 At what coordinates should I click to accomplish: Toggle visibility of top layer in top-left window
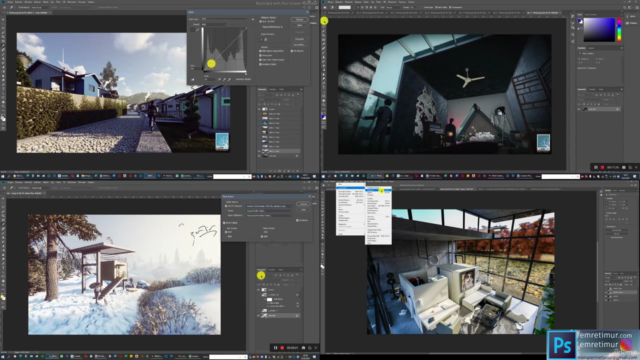pos(259,109)
